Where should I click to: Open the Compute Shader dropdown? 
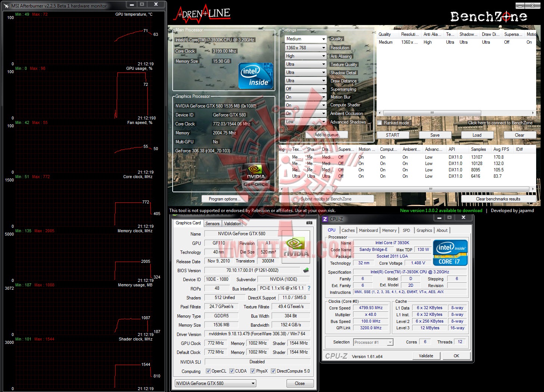306,105
